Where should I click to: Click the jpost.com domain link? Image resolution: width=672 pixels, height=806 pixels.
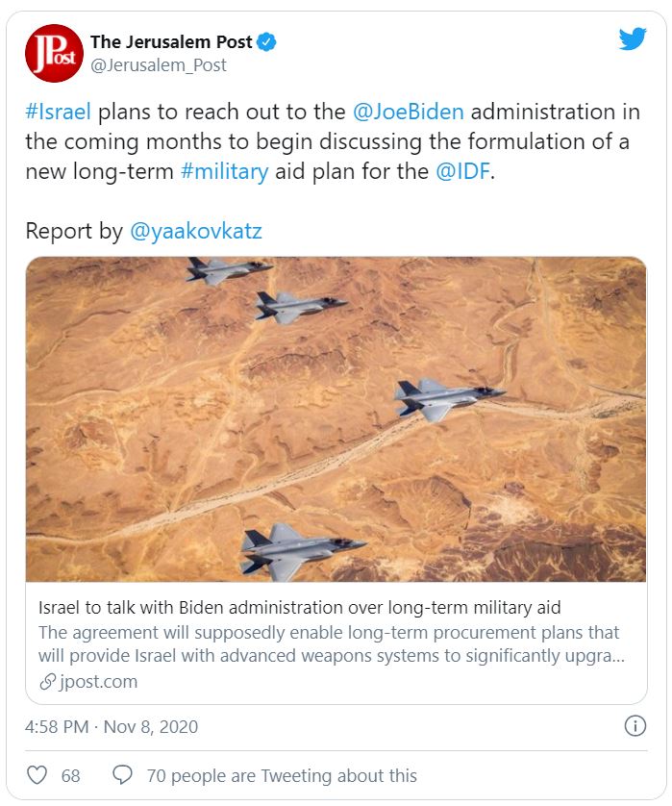[x=96, y=682]
